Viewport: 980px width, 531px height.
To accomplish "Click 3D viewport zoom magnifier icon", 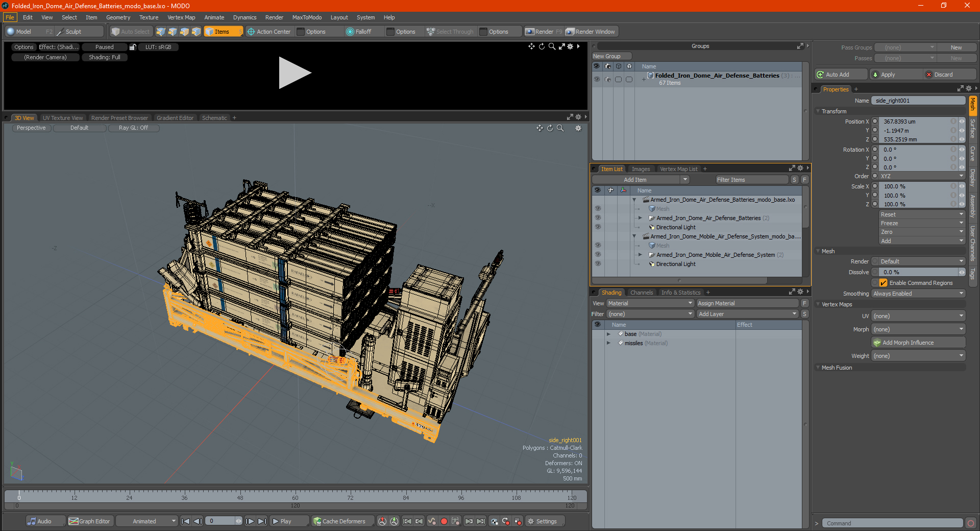I will point(560,128).
